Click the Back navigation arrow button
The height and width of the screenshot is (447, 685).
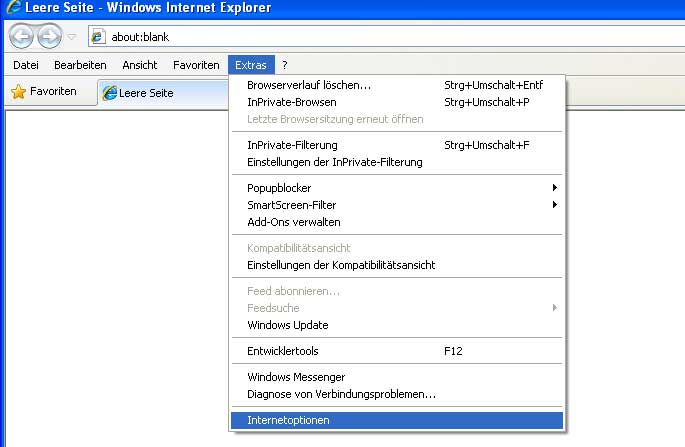click(x=21, y=36)
